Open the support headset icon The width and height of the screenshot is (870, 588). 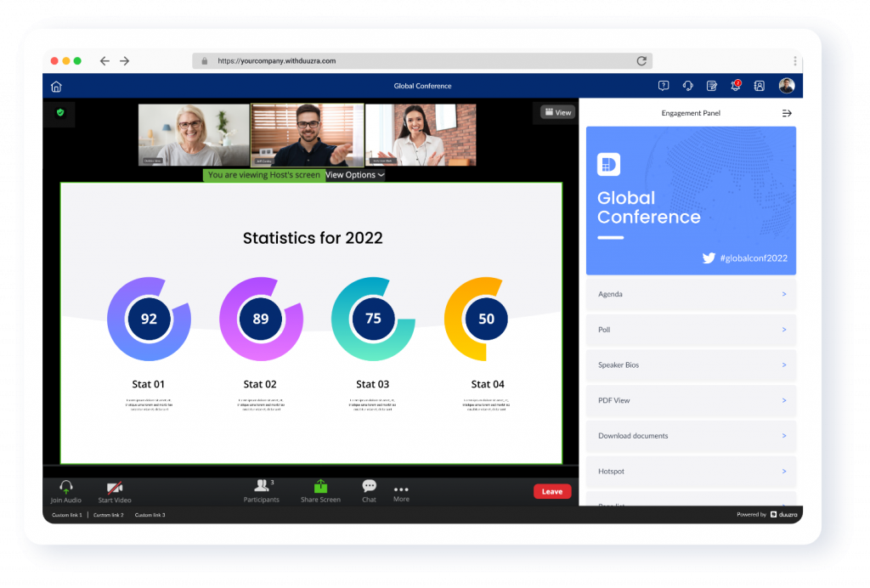687,86
